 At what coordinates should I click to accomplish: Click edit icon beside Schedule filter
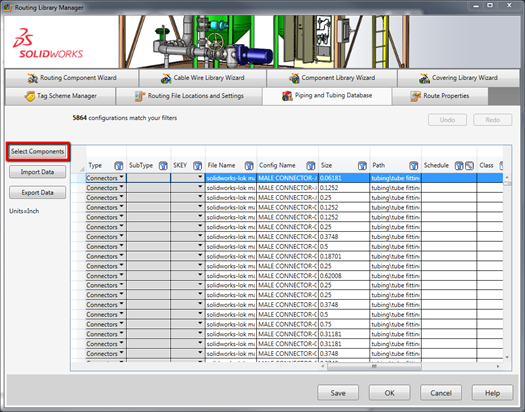(469, 165)
